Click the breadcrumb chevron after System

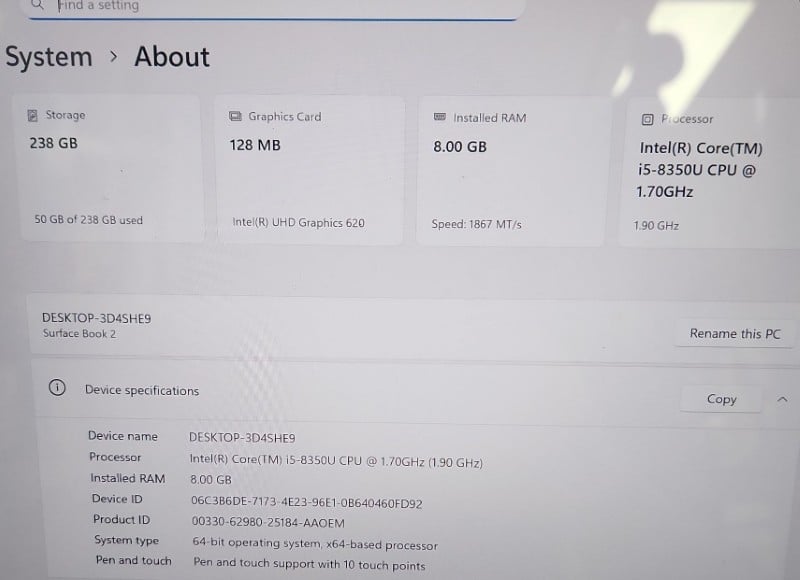point(114,56)
